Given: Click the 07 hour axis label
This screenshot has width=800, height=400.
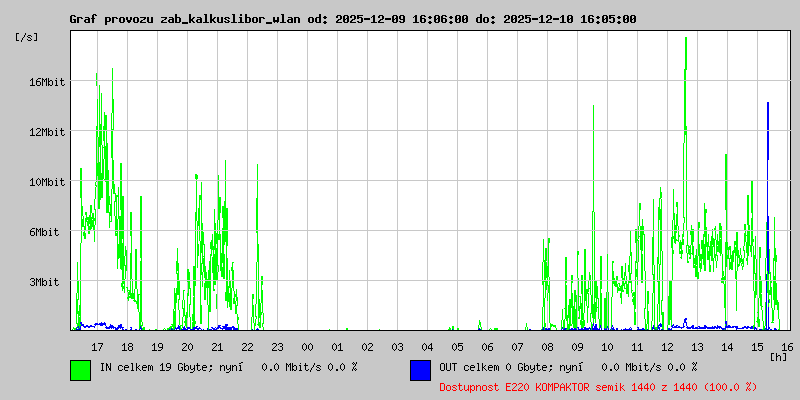Looking at the screenshot, I should pos(517,347).
